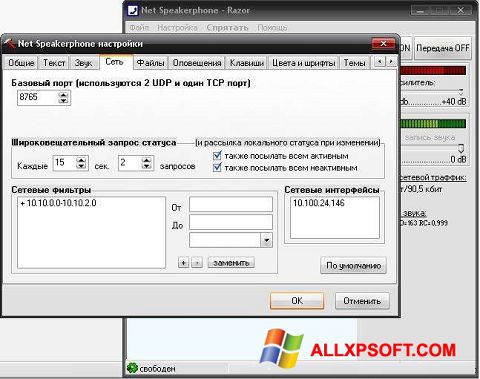Decrease the seconds interval spinner
Viewport: 480px width, 379px height.
click(81, 166)
